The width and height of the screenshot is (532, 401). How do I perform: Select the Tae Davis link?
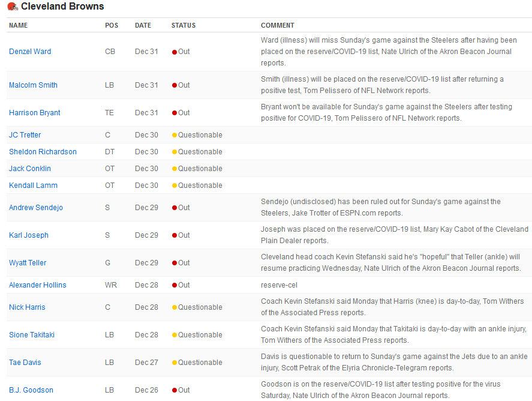(x=25, y=363)
